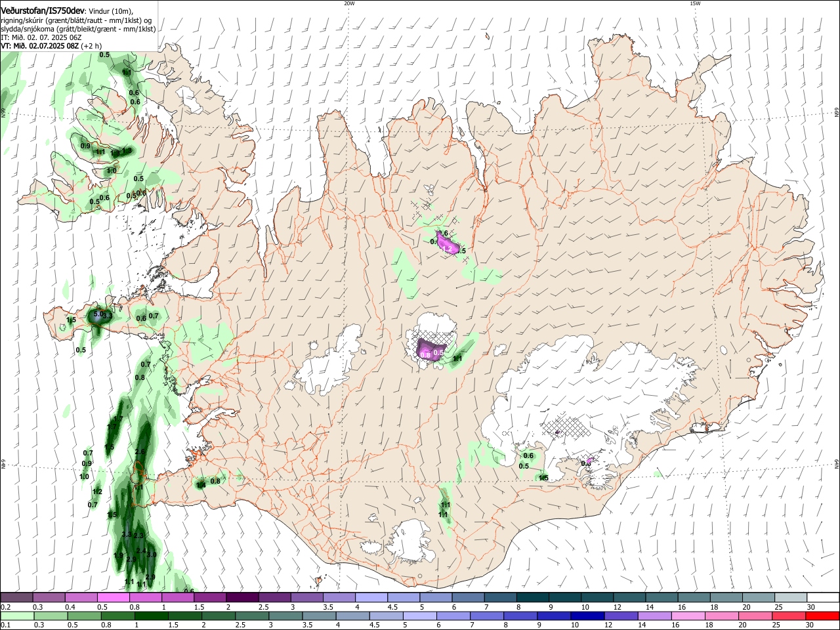The height and width of the screenshot is (630, 840).
Task: Select the darkest green 1 swatch in the lower legend row
Action: 151,616
